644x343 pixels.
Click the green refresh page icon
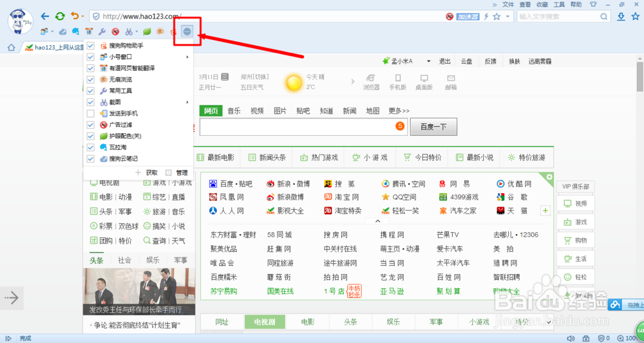(x=61, y=17)
